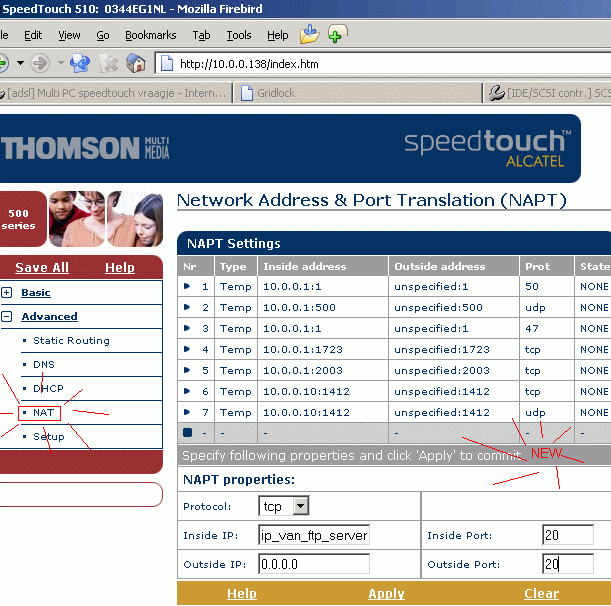Screen dimensions: 611x606
Task: Click the Outside IP input field
Action: point(314,564)
